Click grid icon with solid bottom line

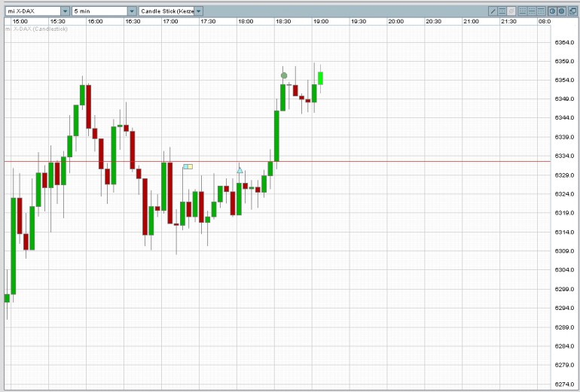pos(523,11)
